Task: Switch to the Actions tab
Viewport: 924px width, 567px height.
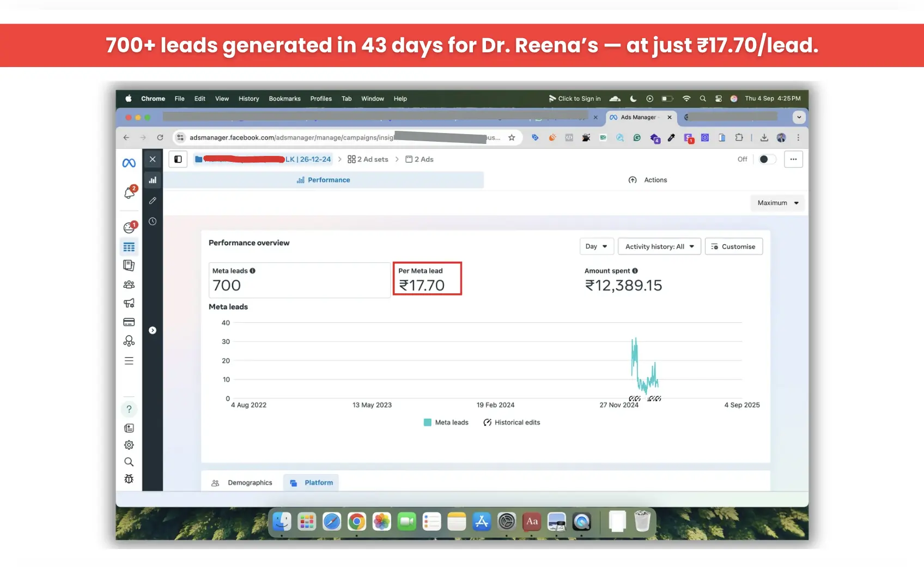Action: (648, 180)
